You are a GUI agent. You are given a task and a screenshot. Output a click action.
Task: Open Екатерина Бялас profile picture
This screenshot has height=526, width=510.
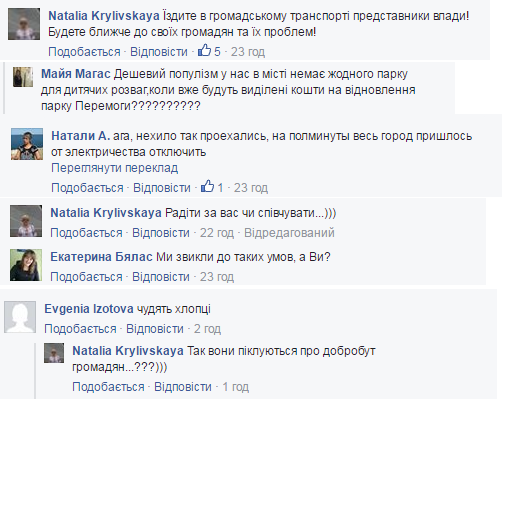pyautogui.click(x=26, y=265)
